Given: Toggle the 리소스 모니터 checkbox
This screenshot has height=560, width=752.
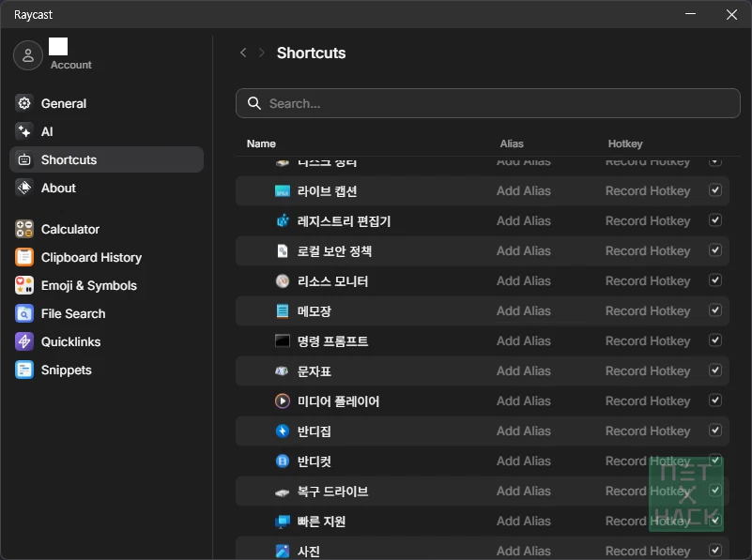Looking at the screenshot, I should [715, 280].
